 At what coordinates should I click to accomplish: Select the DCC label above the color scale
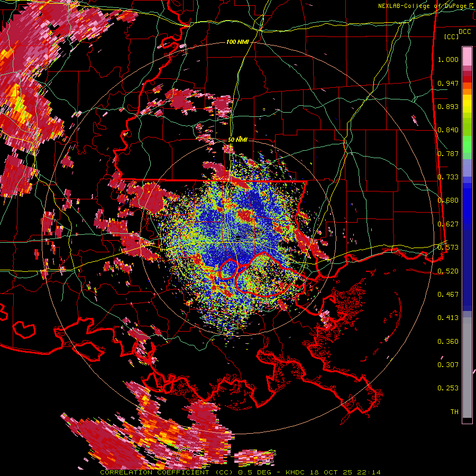click(464, 32)
